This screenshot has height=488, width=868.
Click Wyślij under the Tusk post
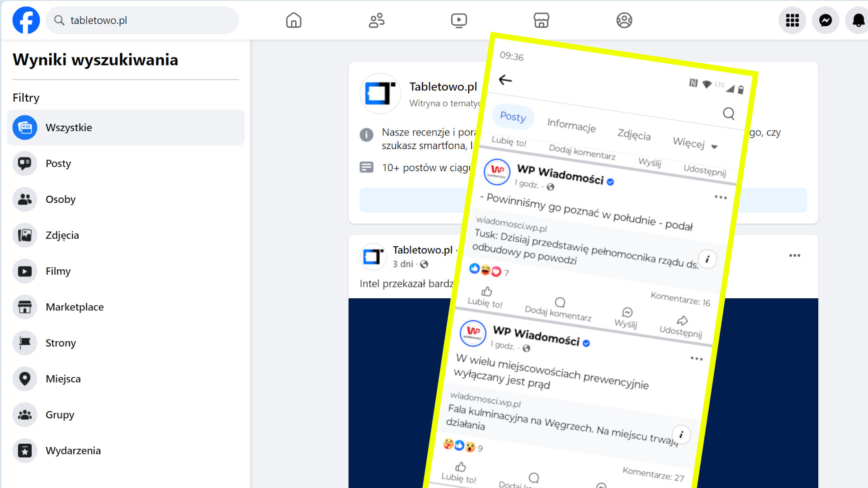pos(627,318)
